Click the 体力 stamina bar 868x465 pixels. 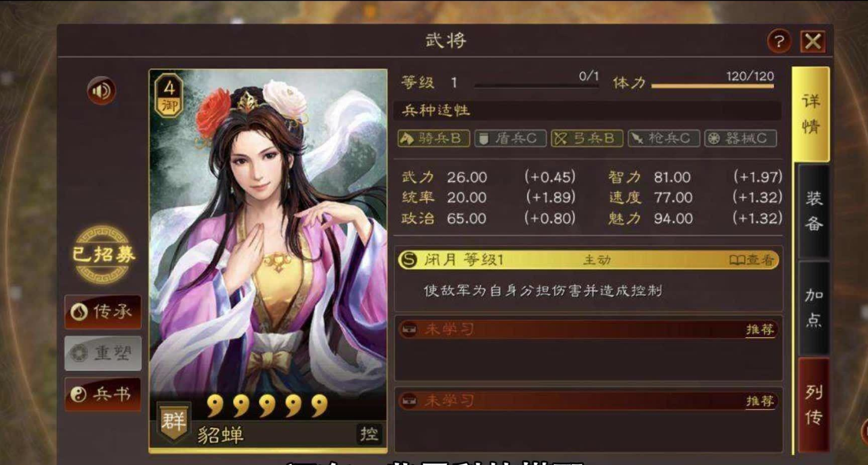[712, 86]
